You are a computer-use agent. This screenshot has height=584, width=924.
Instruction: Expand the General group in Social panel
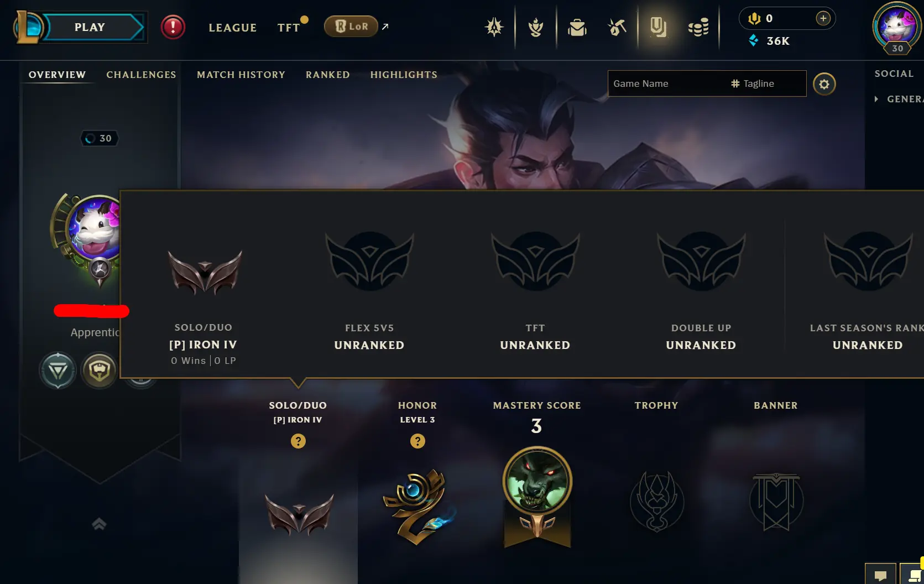point(899,99)
